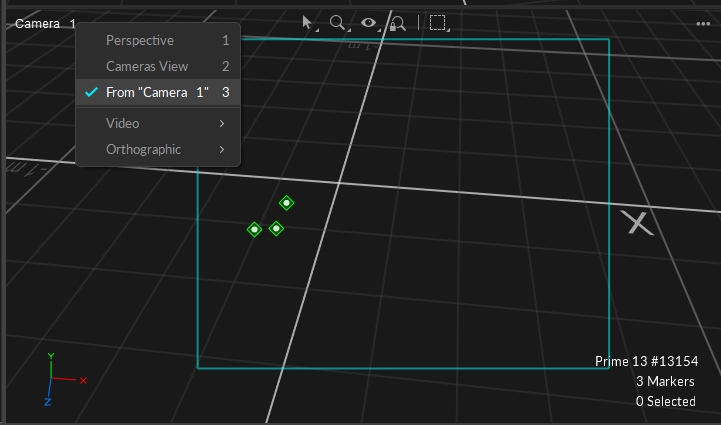Choose Perspective view from menu
The image size is (721, 425).
140,40
